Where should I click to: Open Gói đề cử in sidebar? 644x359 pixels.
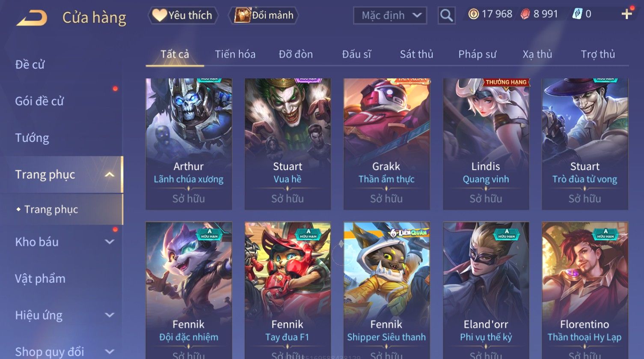[x=39, y=101]
